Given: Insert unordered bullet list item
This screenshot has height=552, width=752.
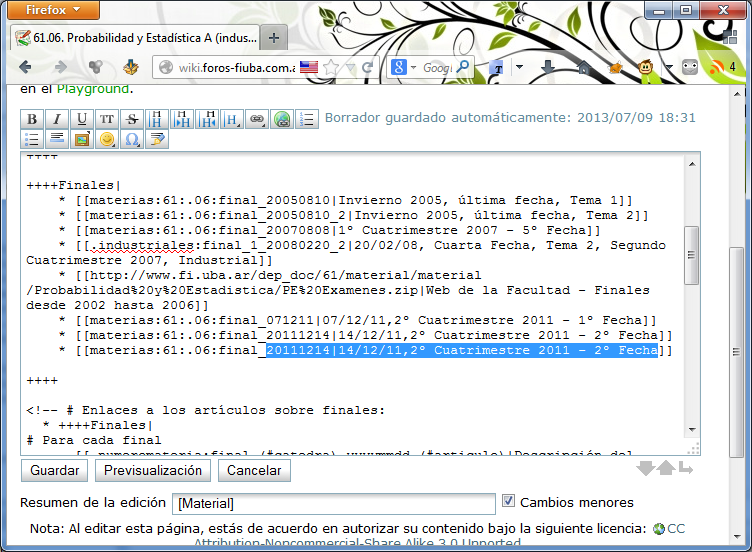Looking at the screenshot, I should [32, 139].
